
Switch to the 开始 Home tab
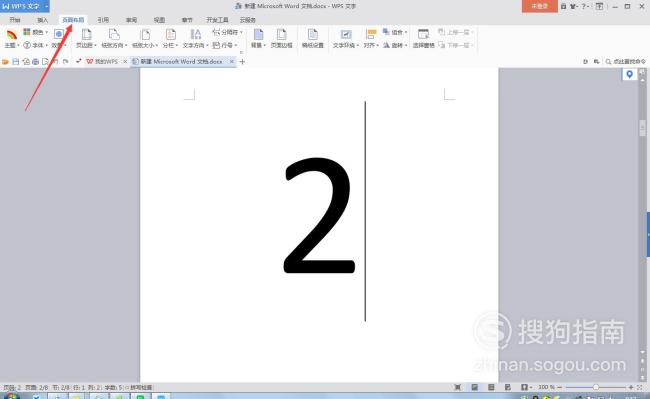click(15, 20)
